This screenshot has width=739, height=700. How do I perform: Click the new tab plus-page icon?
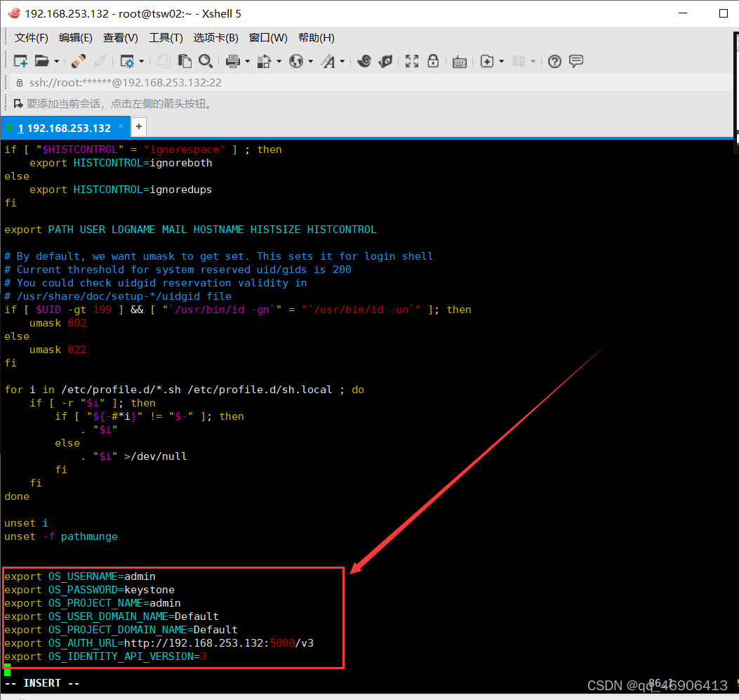click(x=487, y=61)
